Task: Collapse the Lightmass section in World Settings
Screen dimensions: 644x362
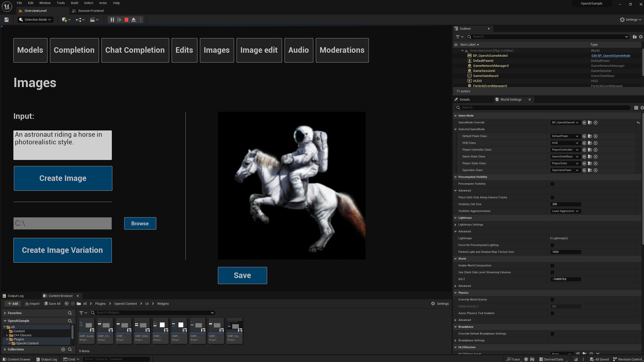Action: tap(455, 218)
